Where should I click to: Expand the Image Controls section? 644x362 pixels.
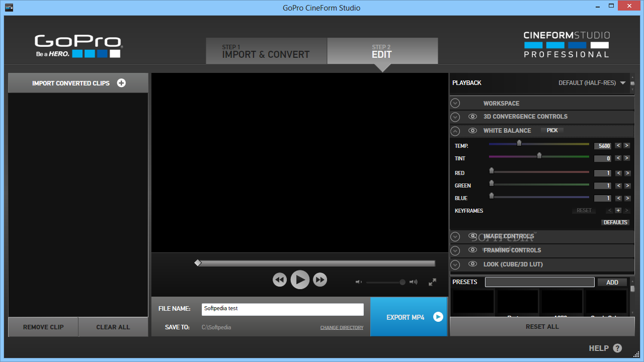coord(455,236)
